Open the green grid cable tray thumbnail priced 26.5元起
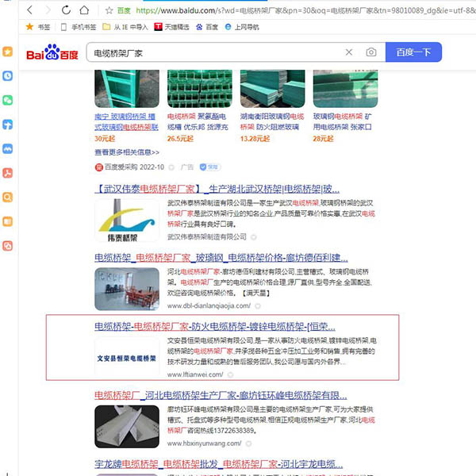Viewport: 476px width, 476px height. [200, 89]
